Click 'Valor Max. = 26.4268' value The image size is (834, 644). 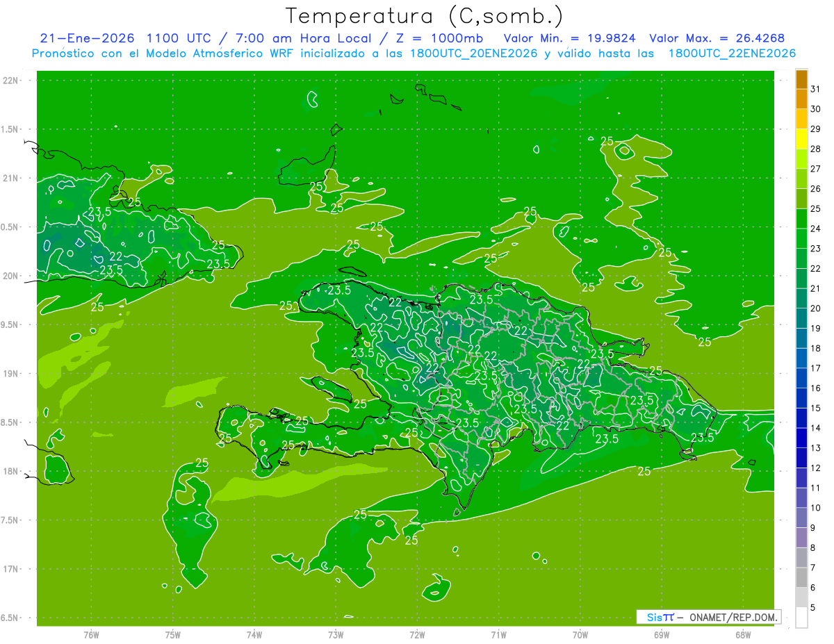717,39
